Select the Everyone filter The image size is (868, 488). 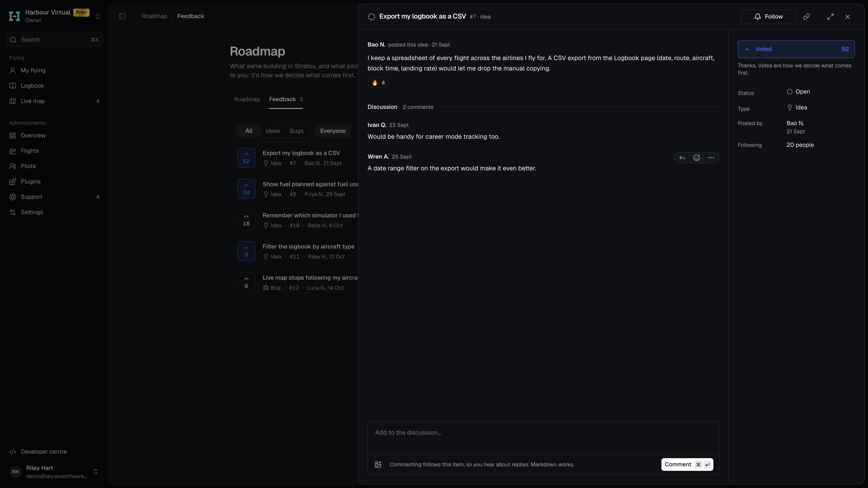333,131
